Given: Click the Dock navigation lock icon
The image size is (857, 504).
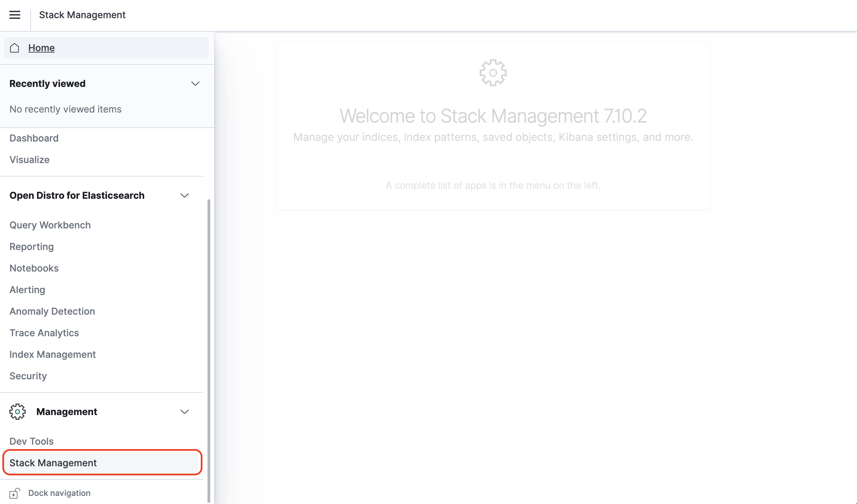Looking at the screenshot, I should pyautogui.click(x=14, y=493).
